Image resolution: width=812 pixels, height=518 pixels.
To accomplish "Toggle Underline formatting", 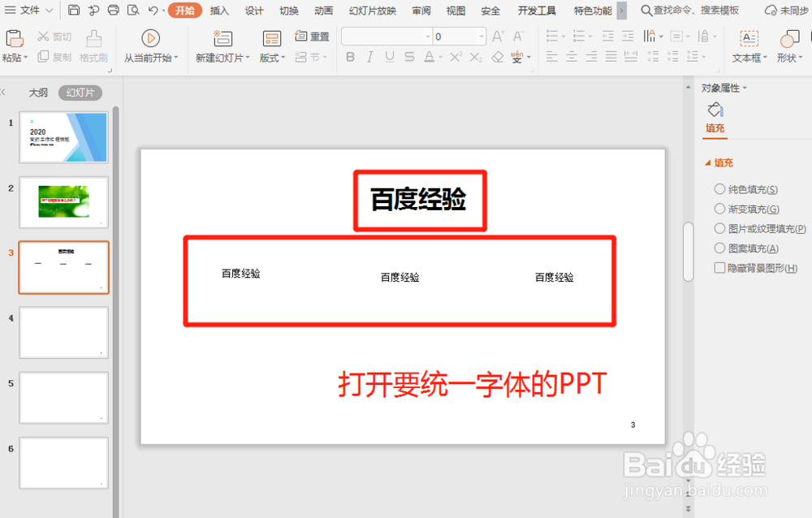I will 390,57.
